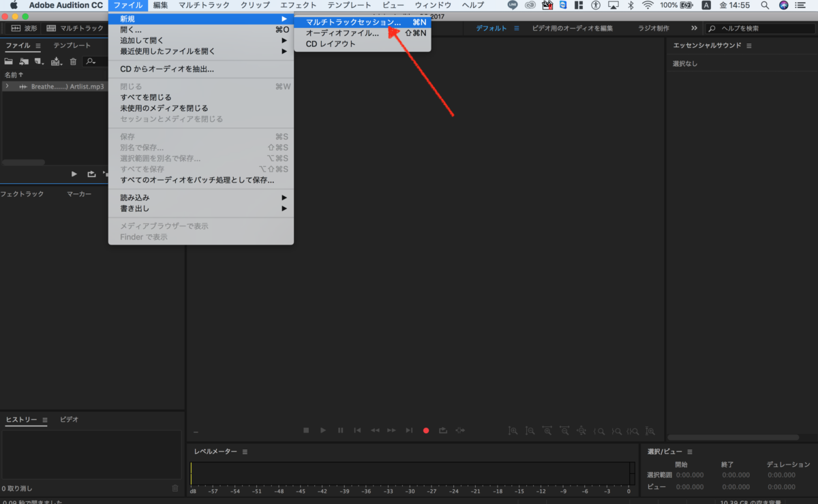Click zoom to selection icon
818x504 pixels.
point(633,430)
